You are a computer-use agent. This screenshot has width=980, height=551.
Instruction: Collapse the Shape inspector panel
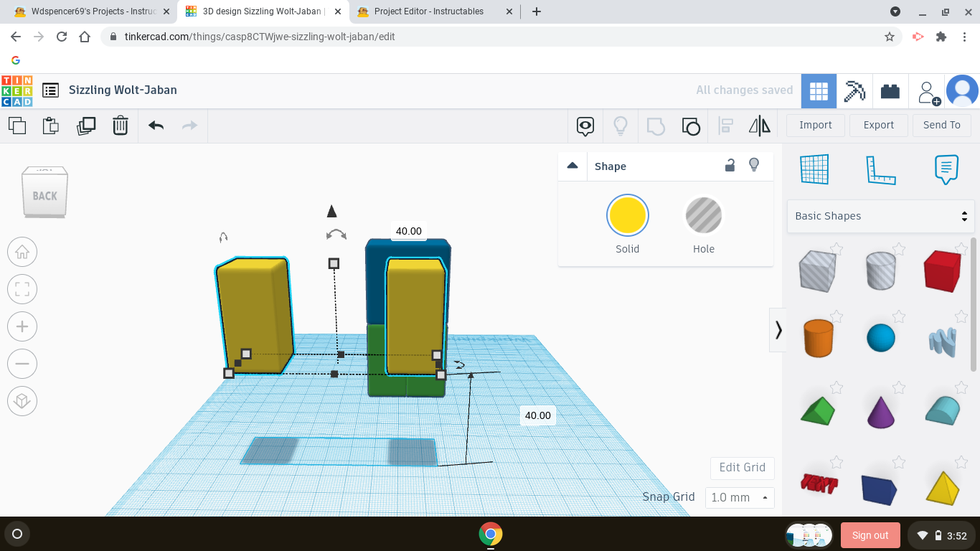[573, 166]
